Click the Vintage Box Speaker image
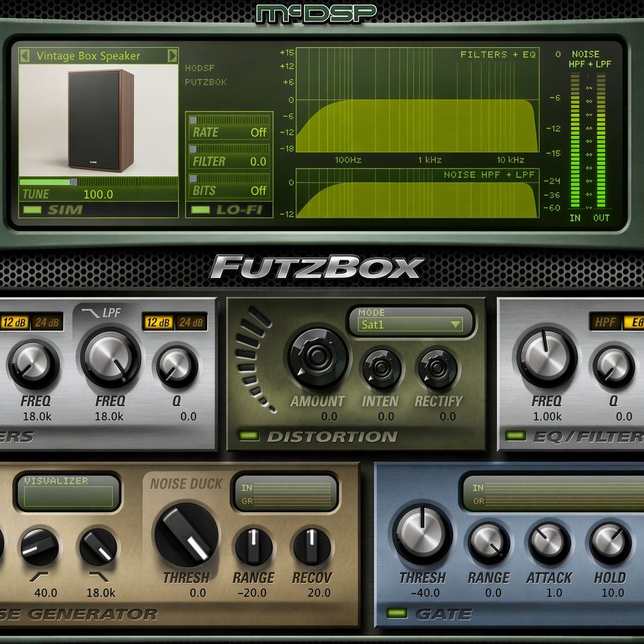The width and height of the screenshot is (644, 644). tap(99, 120)
